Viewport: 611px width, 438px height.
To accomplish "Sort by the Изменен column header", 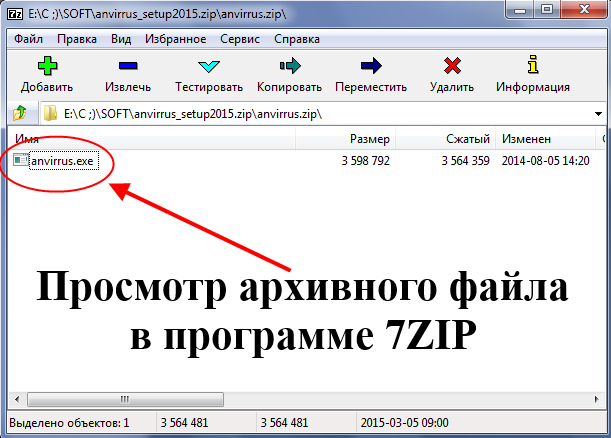I will (546, 139).
